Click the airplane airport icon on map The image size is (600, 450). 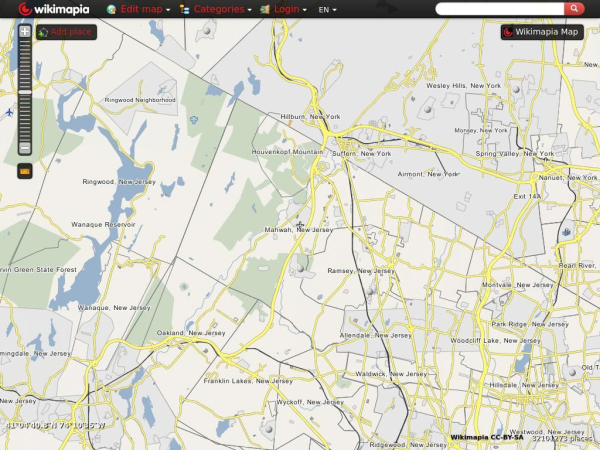(10, 112)
